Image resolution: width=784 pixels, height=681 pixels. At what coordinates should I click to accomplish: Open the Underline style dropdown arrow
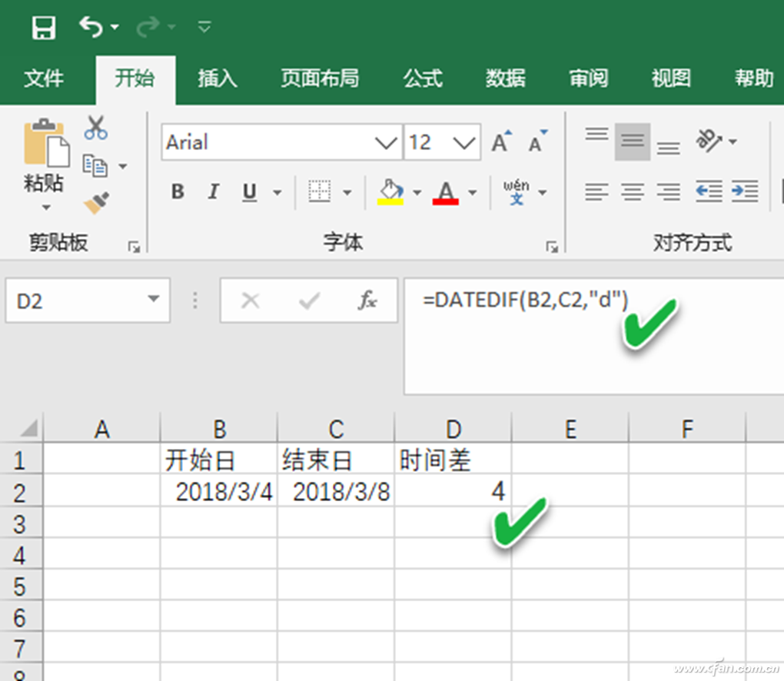pos(277,192)
